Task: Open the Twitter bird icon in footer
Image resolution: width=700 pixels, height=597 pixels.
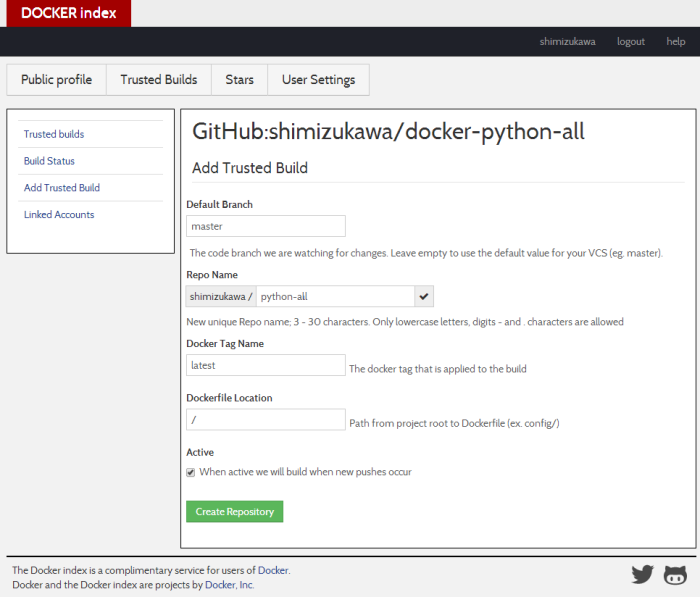Action: (x=642, y=574)
